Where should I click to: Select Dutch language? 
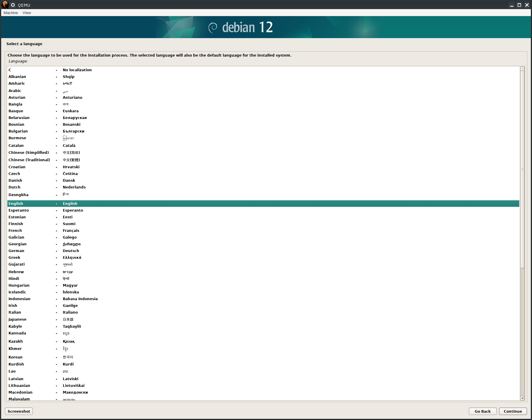pyautogui.click(x=263, y=187)
